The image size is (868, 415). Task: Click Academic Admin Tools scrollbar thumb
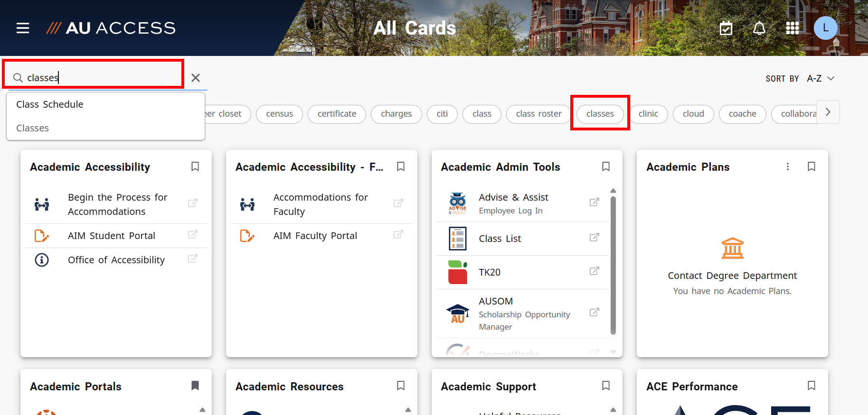click(613, 266)
